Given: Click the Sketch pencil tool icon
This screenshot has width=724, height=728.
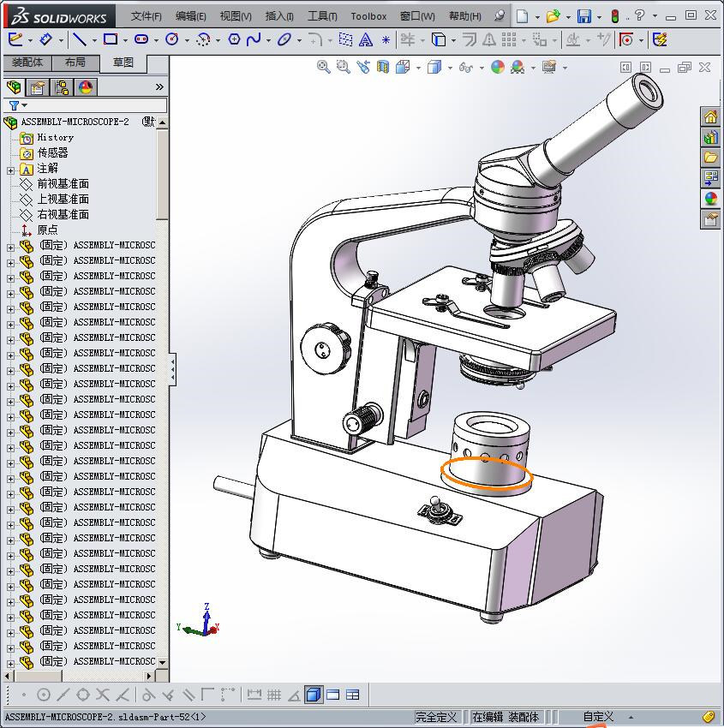Looking at the screenshot, I should [x=15, y=39].
